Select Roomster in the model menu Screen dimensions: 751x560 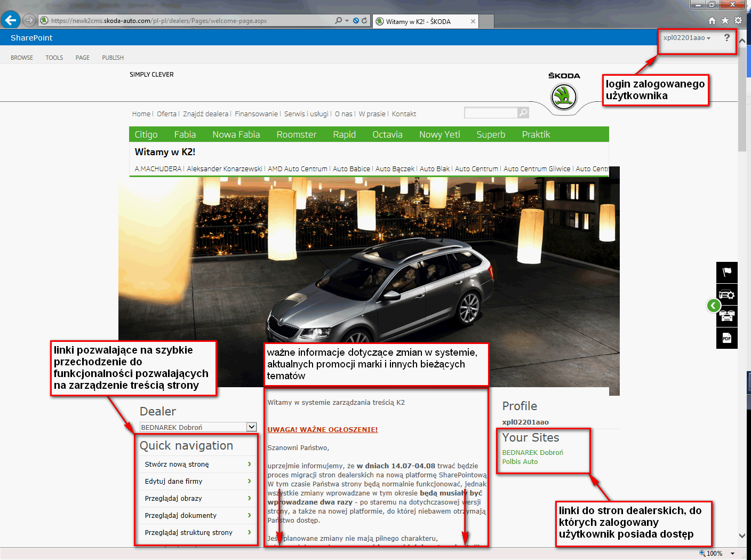point(297,134)
